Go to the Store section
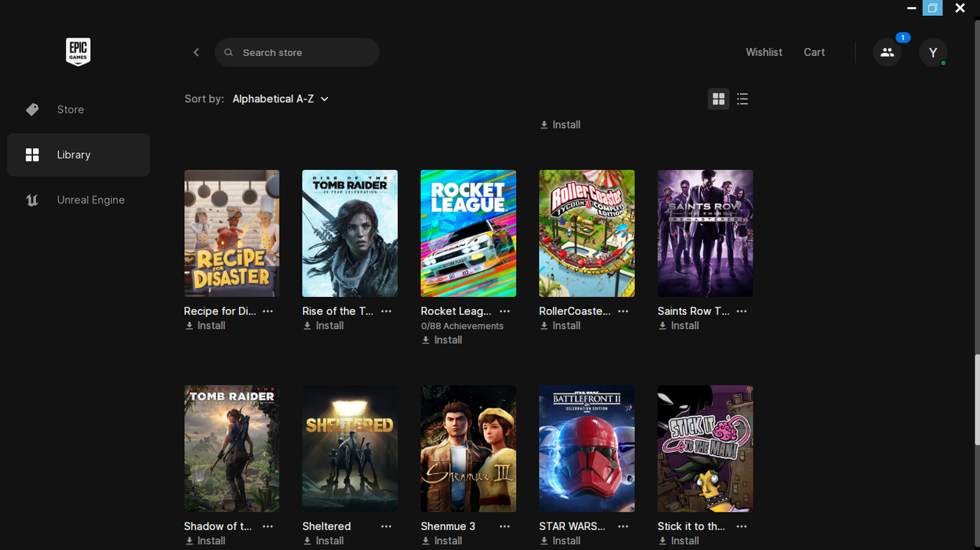Image resolution: width=980 pixels, height=550 pixels. (79, 109)
